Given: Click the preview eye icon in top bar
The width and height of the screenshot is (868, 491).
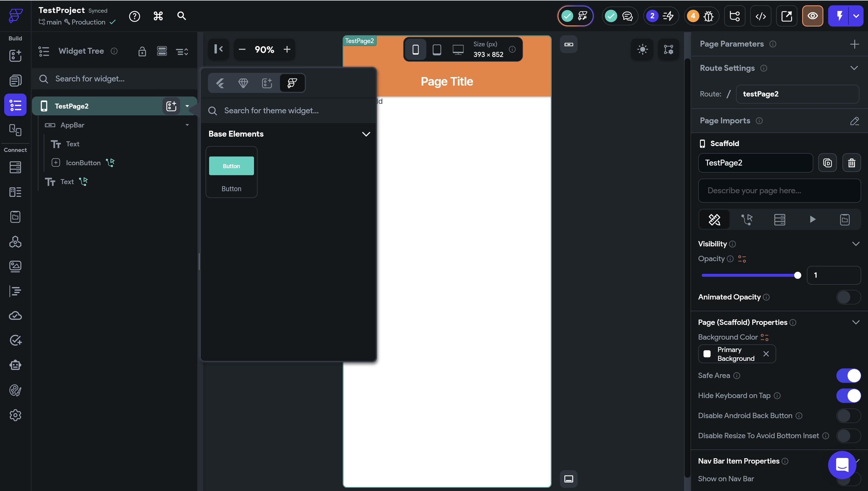Looking at the screenshot, I should (x=812, y=16).
